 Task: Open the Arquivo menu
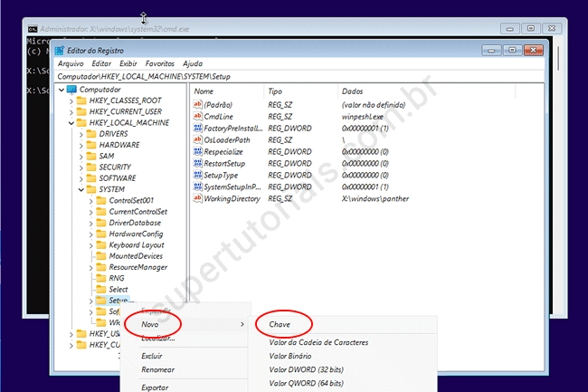(70, 64)
